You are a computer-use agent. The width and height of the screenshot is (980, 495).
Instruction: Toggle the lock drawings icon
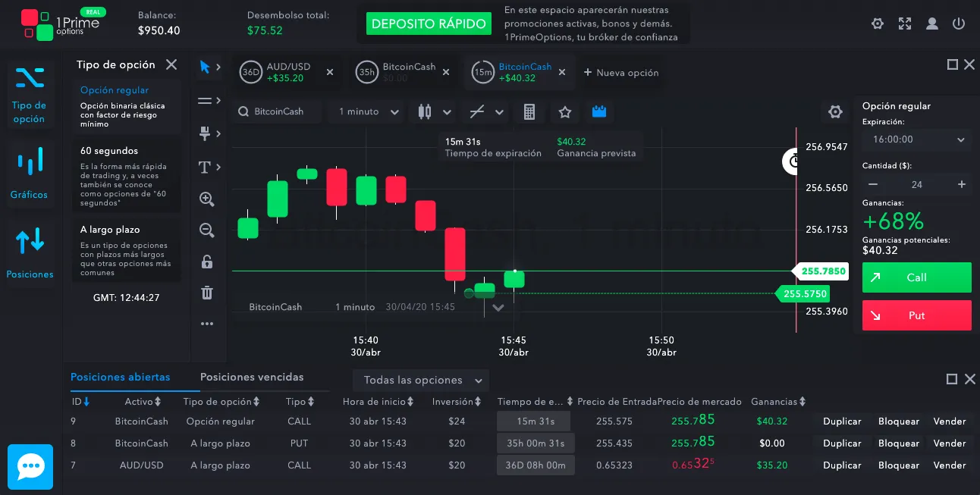point(206,262)
